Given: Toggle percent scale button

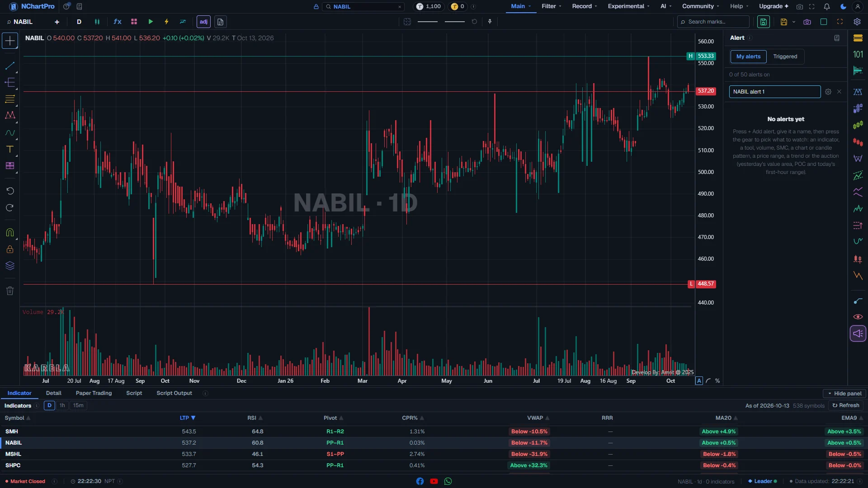Looking at the screenshot, I should [717, 381].
